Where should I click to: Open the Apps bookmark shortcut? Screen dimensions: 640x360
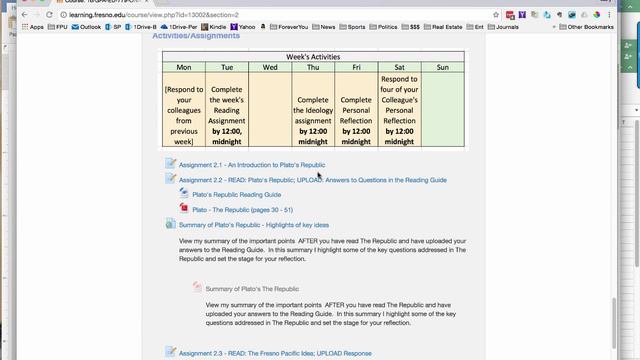click(x=33, y=27)
